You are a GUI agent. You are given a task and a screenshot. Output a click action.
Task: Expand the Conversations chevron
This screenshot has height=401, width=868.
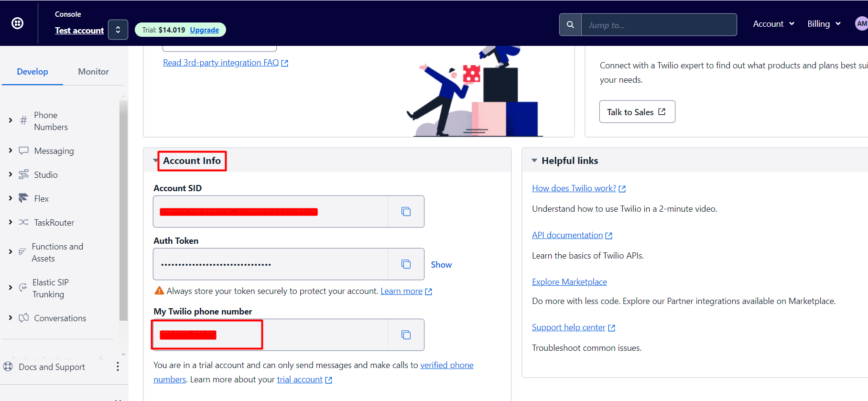11,318
